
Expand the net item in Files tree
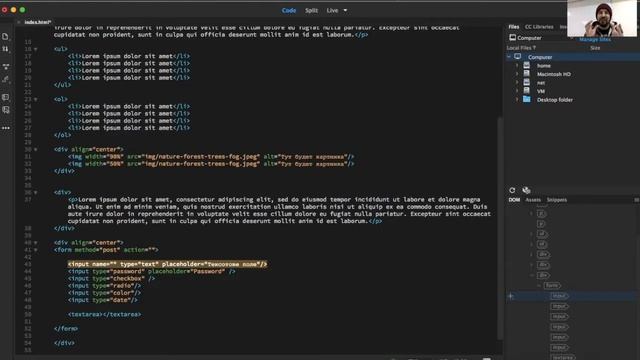coord(517,82)
